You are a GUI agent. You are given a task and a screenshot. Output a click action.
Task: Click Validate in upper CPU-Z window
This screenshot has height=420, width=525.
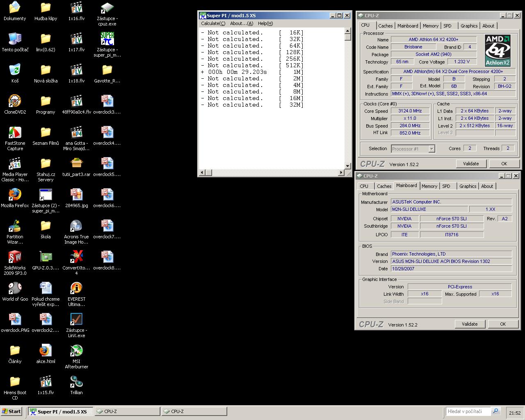tap(471, 164)
